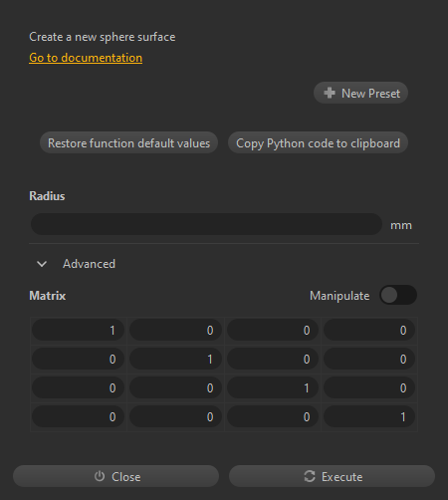Collapse the Advanced section chevron
The image size is (448, 500).
click(42, 264)
